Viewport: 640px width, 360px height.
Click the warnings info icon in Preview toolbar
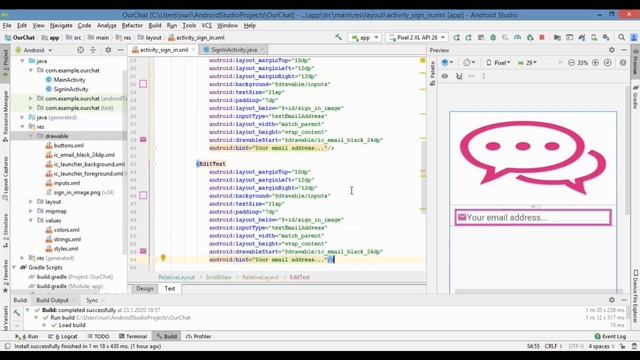(x=623, y=63)
